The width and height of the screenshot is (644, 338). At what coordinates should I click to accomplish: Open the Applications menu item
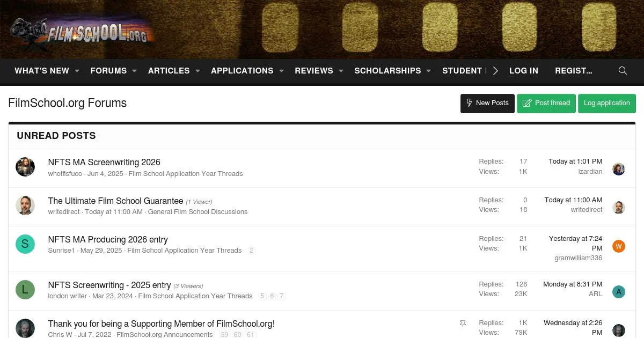coord(242,71)
